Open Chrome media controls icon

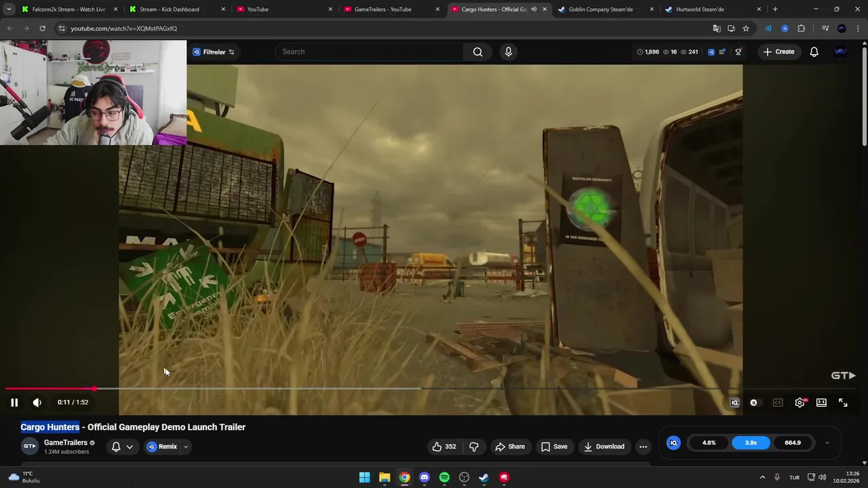tap(825, 28)
